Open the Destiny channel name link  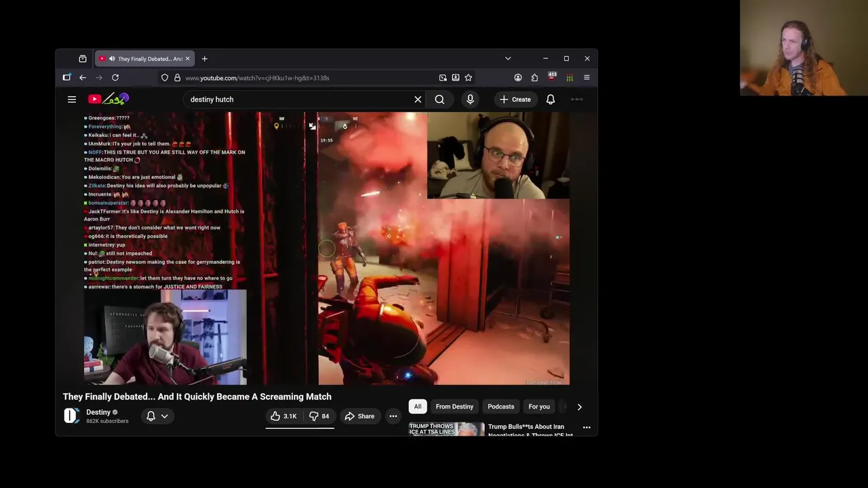click(98, 412)
